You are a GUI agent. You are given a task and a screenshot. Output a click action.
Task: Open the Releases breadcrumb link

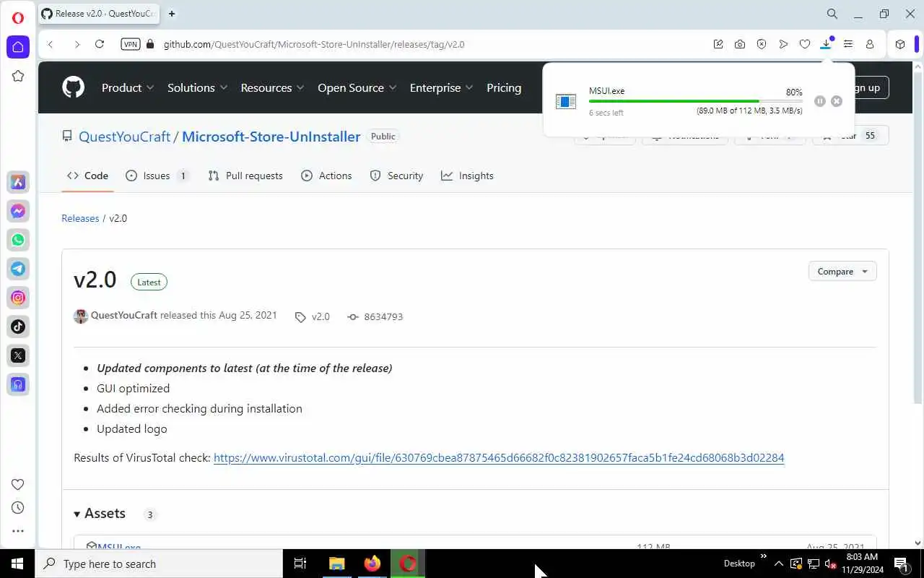click(80, 218)
